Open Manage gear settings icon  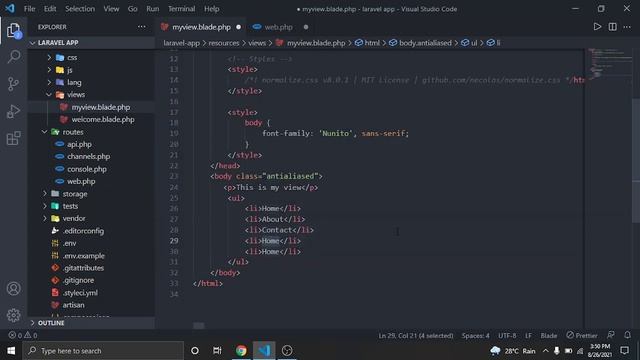click(13, 315)
